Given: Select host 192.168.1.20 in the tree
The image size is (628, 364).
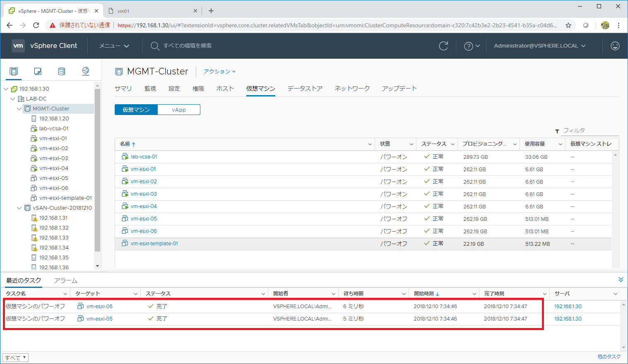Looking at the screenshot, I should click(x=54, y=119).
